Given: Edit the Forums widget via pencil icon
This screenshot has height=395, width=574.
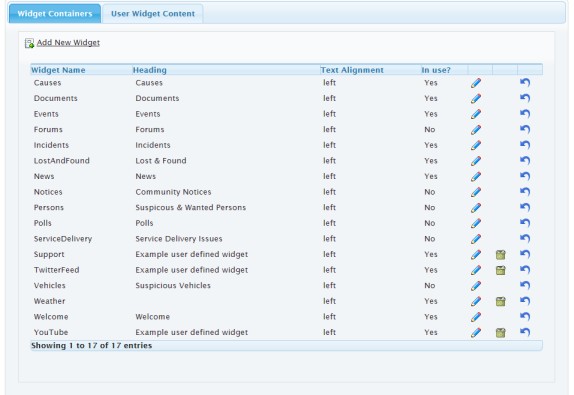Looking at the screenshot, I should click(x=476, y=130).
